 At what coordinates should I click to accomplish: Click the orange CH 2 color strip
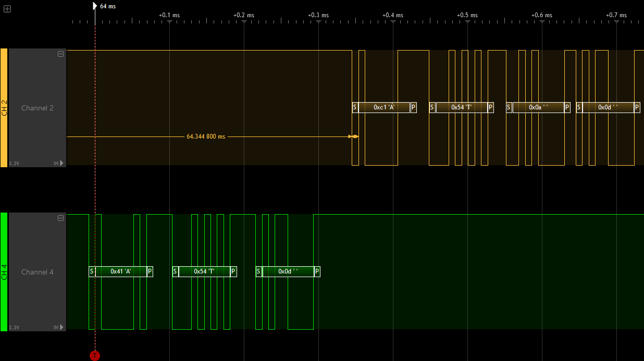click(4, 108)
